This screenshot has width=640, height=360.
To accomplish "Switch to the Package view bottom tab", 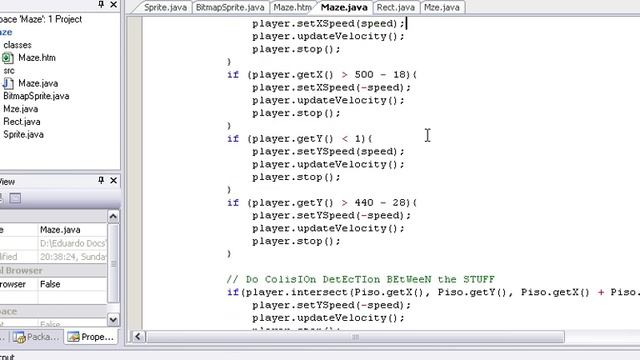I will click(36, 337).
